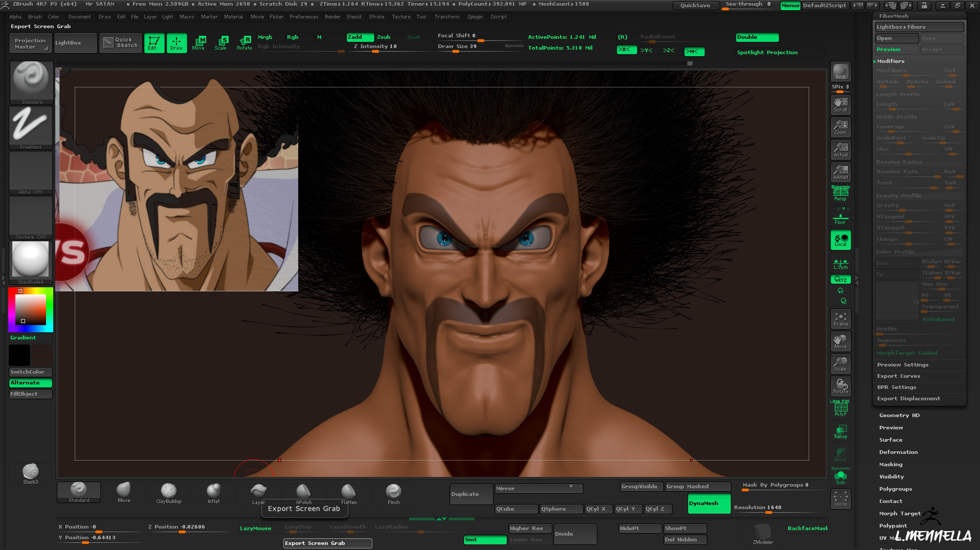Select the Pinch brush
The width and height of the screenshot is (980, 550).
coord(393,493)
